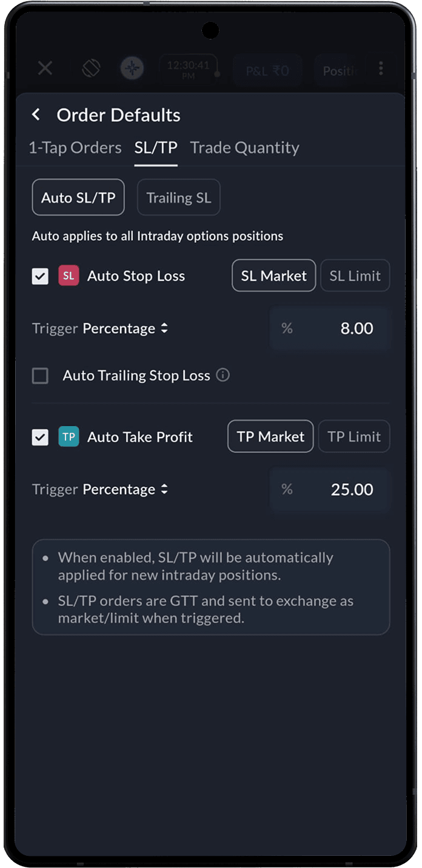Tap the teal TP badge icon

[x=69, y=436]
